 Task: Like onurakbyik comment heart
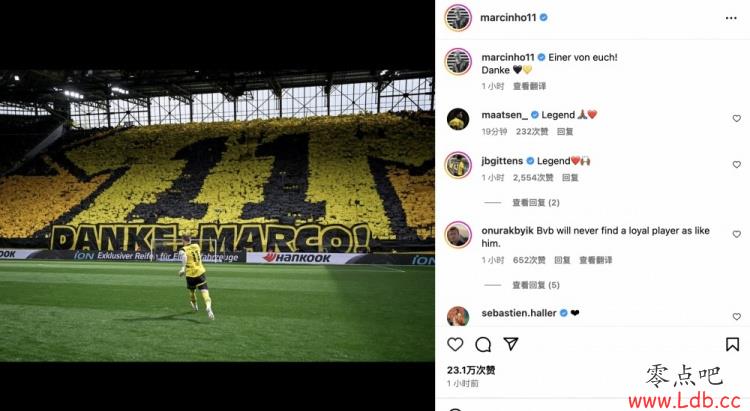point(737,234)
